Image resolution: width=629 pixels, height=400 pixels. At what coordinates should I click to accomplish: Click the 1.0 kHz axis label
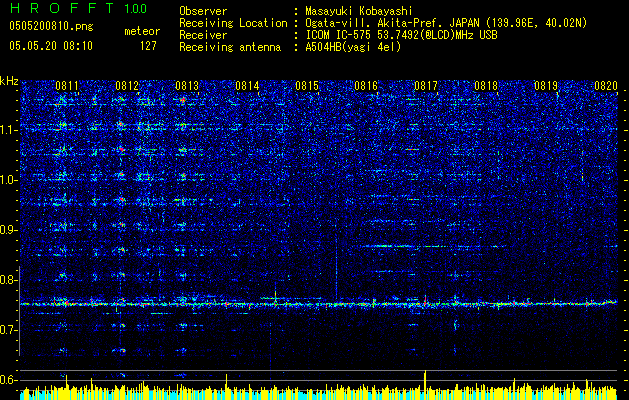tap(8, 180)
